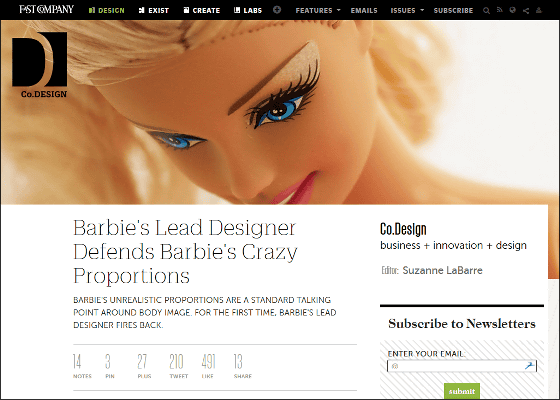Click the 27 Plus share counter

pyautogui.click(x=144, y=366)
